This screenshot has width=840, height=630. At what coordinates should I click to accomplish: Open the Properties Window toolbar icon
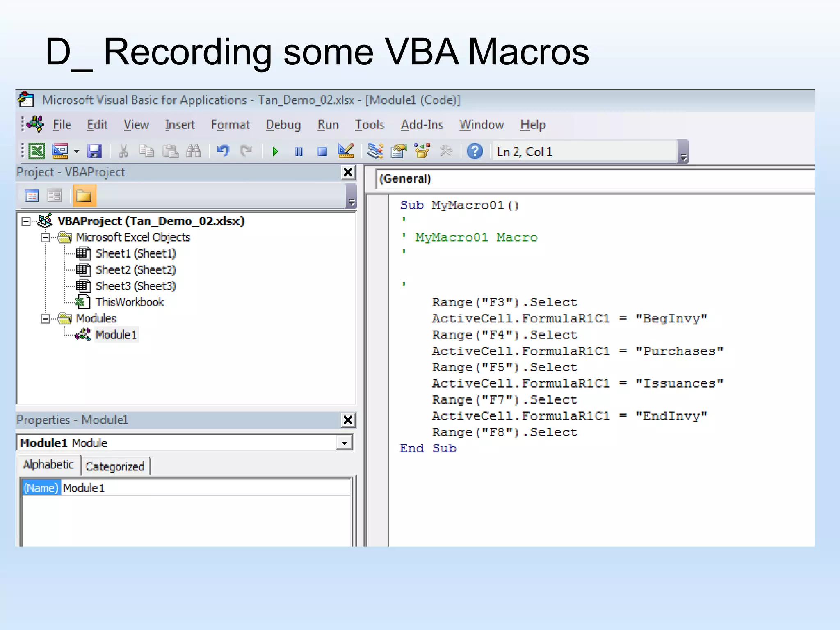399,151
